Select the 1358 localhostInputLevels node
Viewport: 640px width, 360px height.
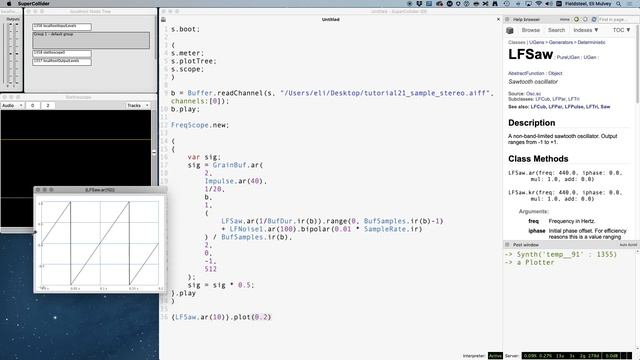[62, 27]
